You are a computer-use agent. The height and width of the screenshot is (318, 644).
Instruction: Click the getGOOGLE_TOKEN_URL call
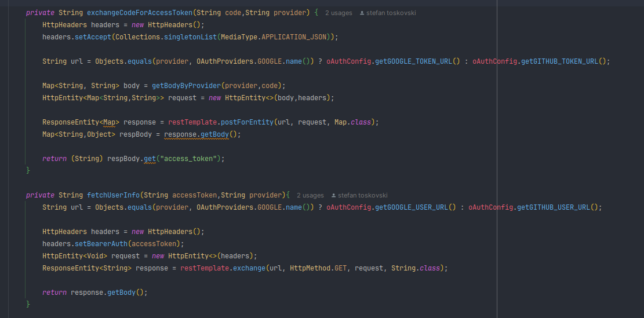coord(417,61)
